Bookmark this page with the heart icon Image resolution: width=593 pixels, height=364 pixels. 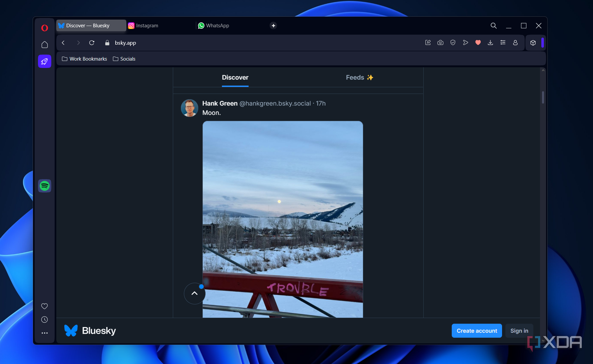click(478, 43)
